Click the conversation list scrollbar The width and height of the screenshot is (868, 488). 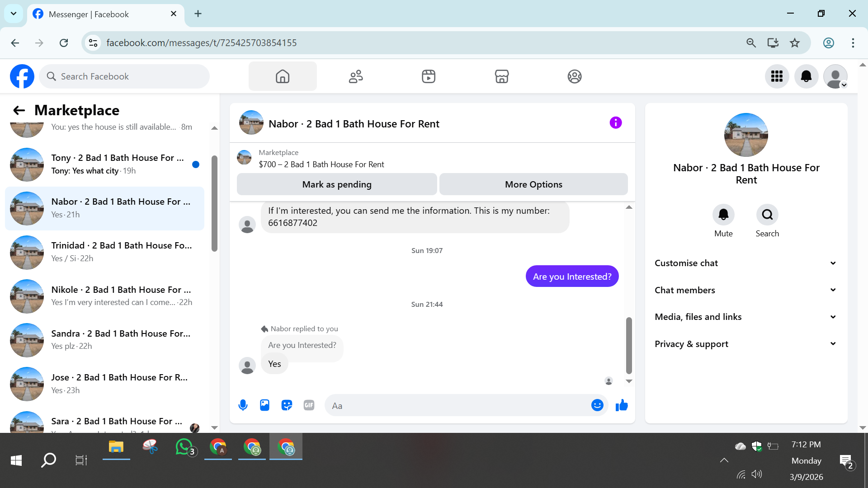(x=214, y=203)
